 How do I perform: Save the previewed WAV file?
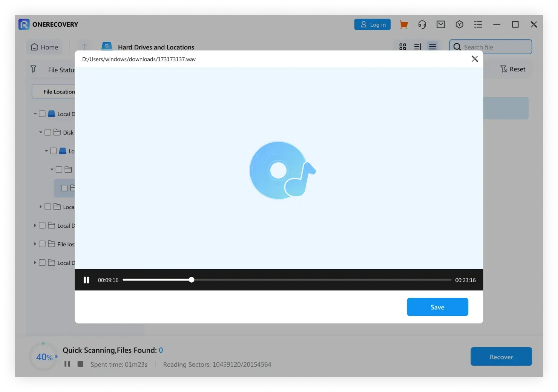437,307
